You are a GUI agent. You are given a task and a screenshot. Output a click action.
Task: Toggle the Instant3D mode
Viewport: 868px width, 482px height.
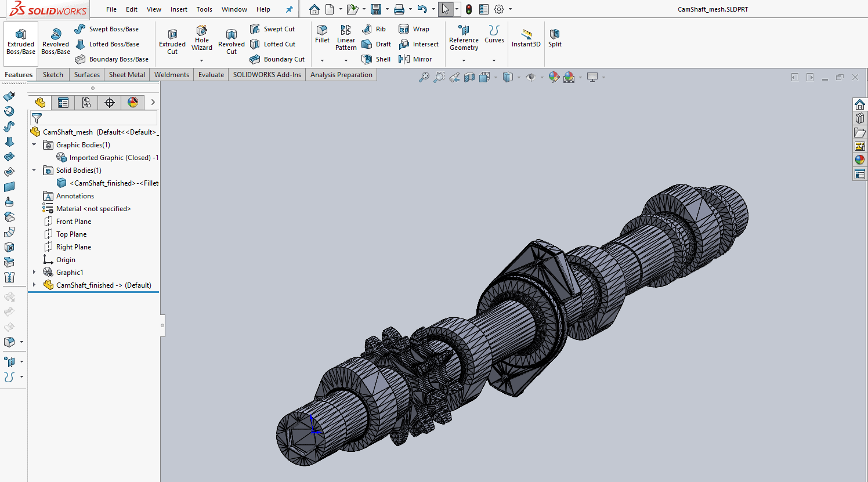pos(526,38)
